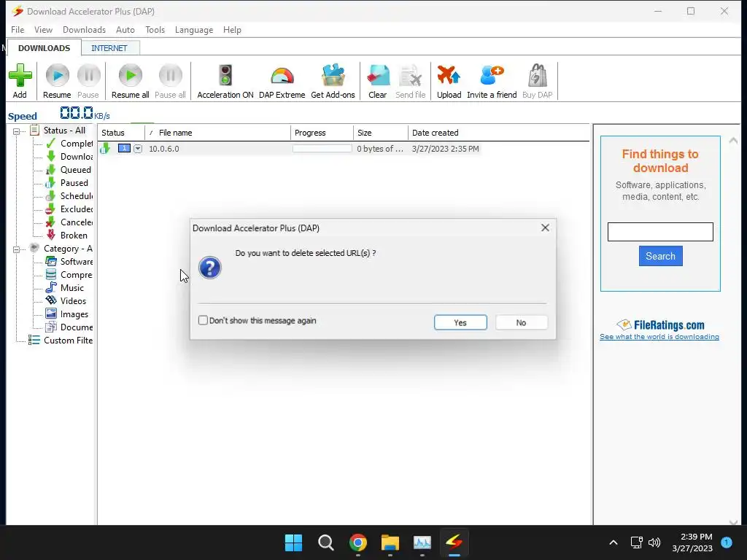This screenshot has width=747, height=560.
Task: Click the volume speaker tray icon
Action: pyautogui.click(x=654, y=542)
